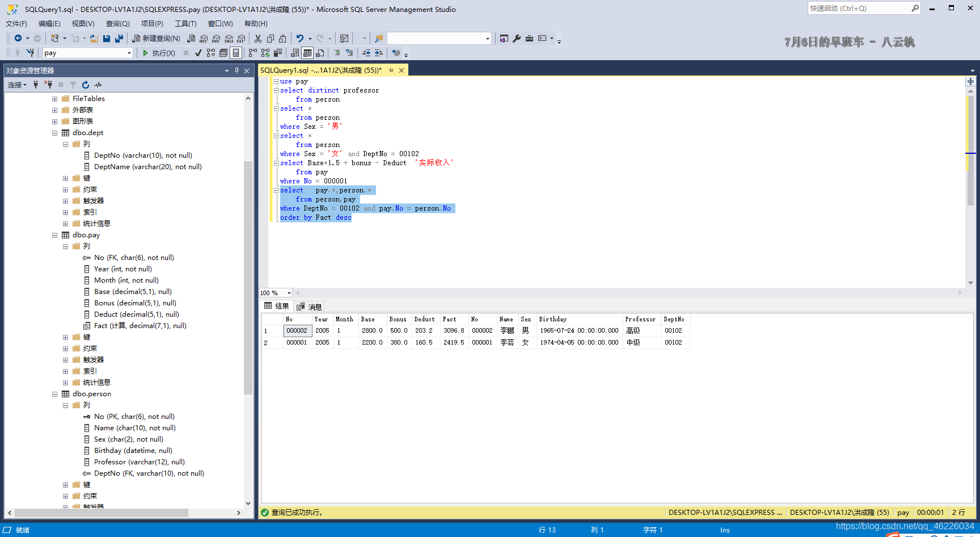Close the SQLQuery1.sql tab
The width and height of the screenshot is (980, 537).
pyautogui.click(x=402, y=70)
